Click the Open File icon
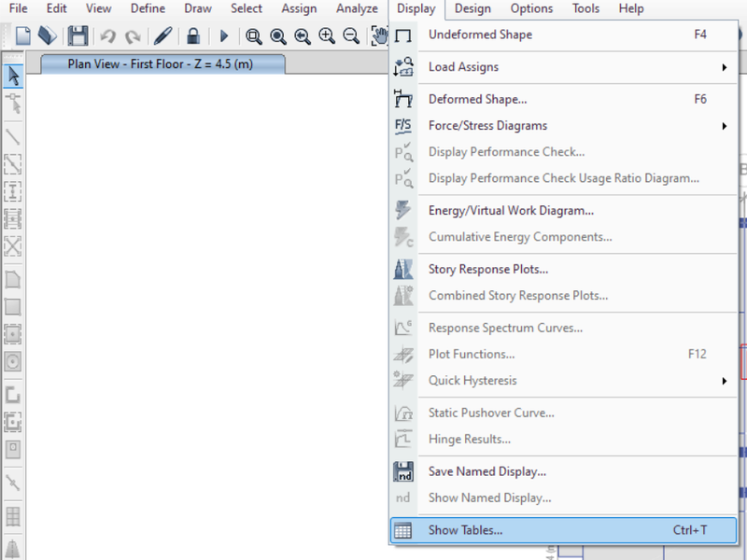Image resolution: width=747 pixels, height=560 pixels. (x=48, y=35)
